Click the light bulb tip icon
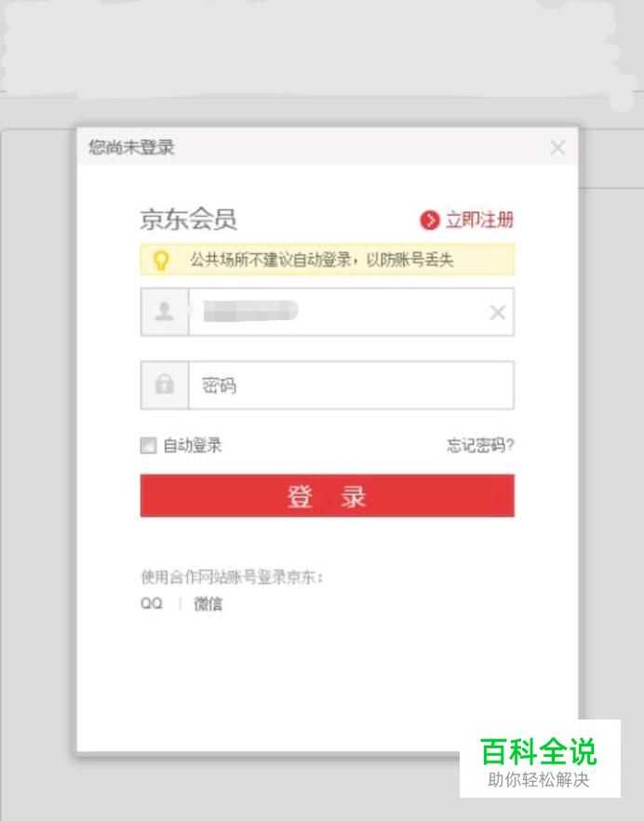 pyautogui.click(x=161, y=260)
